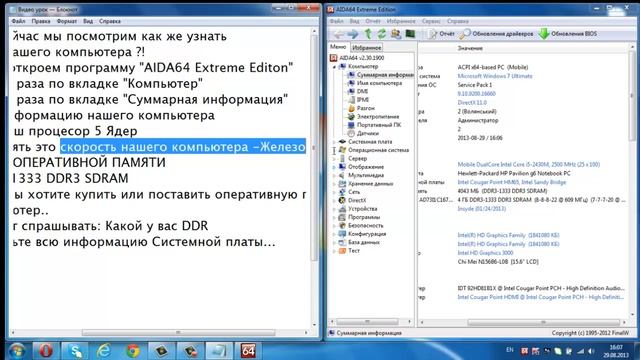This screenshot has width=640, height=360.
Task: Select the DMI tree item
Action: (x=358, y=91)
